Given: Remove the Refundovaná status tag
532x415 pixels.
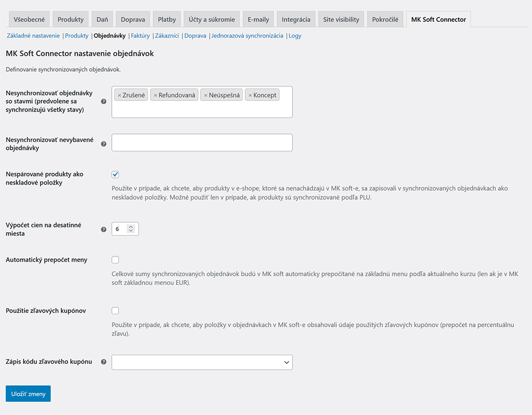Looking at the screenshot, I should click(x=155, y=96).
